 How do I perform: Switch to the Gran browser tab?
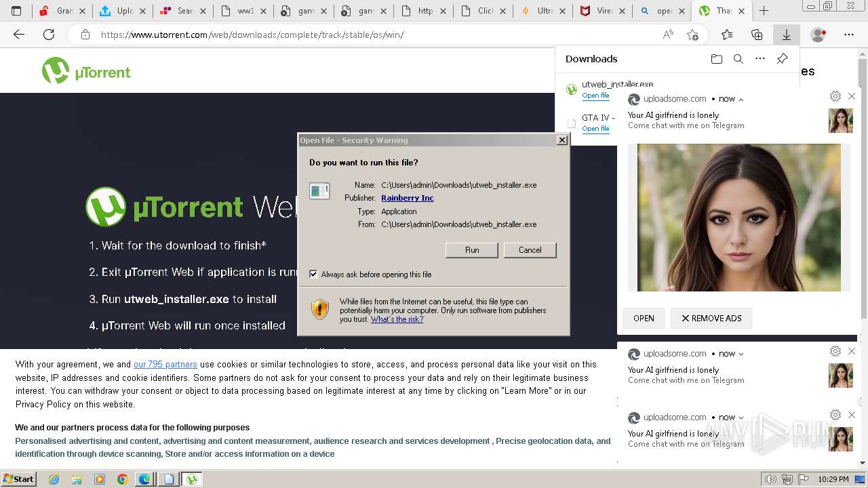pos(62,11)
